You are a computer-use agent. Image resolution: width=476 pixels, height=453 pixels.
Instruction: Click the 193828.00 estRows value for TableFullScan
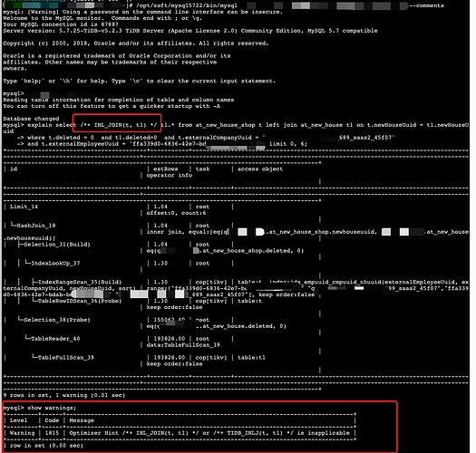(x=169, y=358)
